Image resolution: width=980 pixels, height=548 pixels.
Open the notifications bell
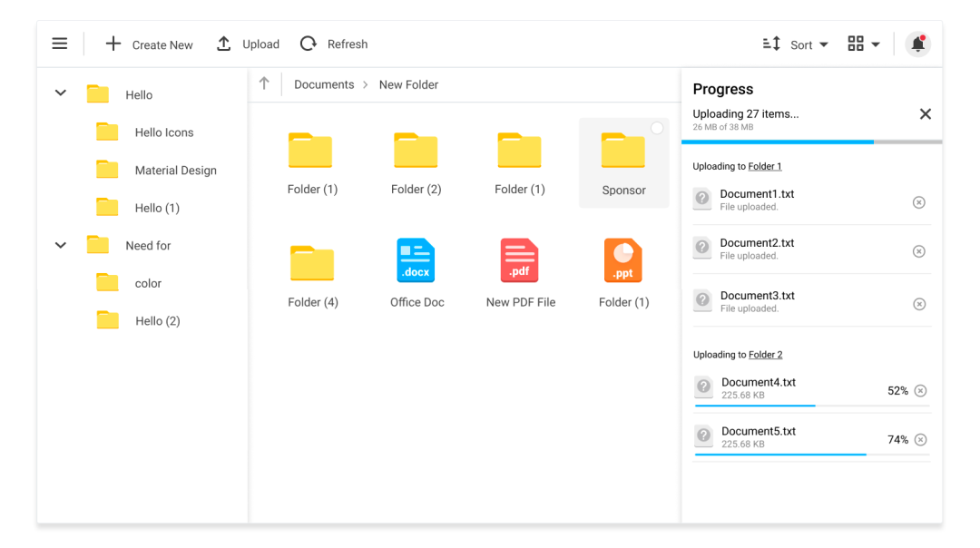[917, 44]
